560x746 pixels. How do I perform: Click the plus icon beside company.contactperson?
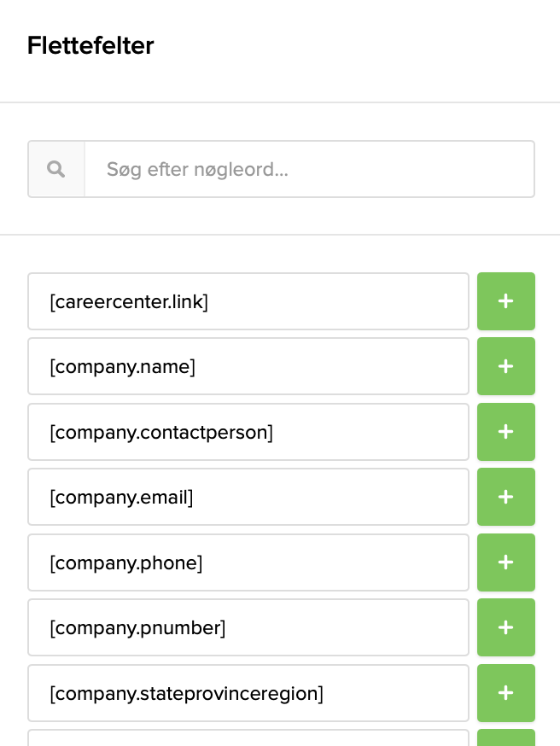click(505, 432)
